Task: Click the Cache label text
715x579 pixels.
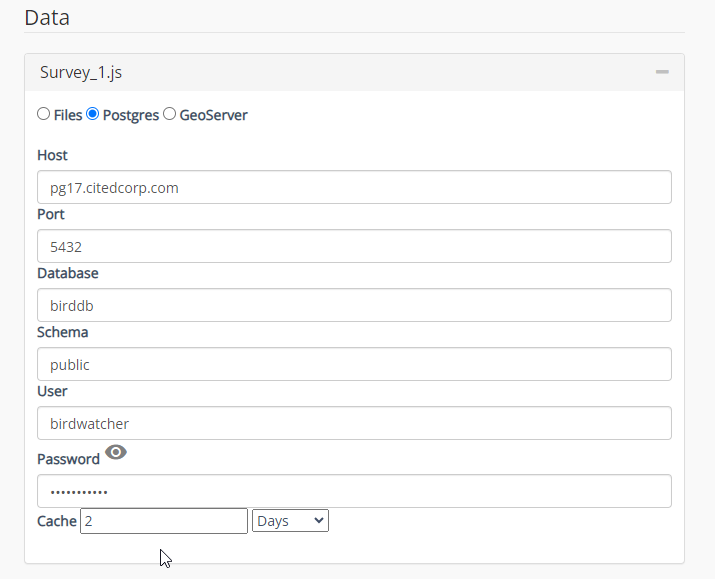Action: click(x=57, y=521)
